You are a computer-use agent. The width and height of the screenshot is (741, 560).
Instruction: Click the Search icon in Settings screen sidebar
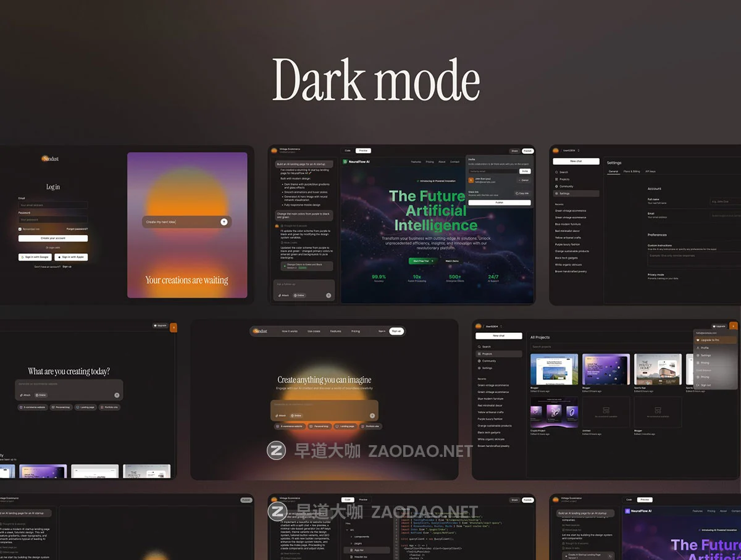coord(556,172)
